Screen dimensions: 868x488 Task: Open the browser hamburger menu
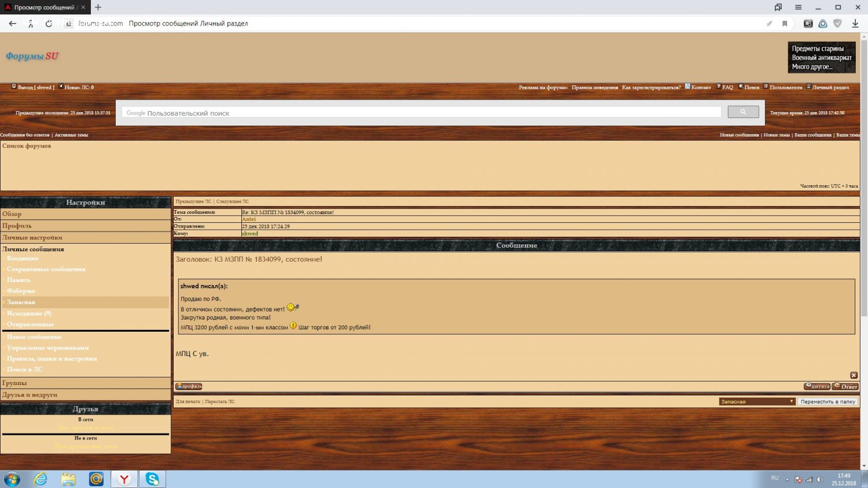(x=798, y=8)
